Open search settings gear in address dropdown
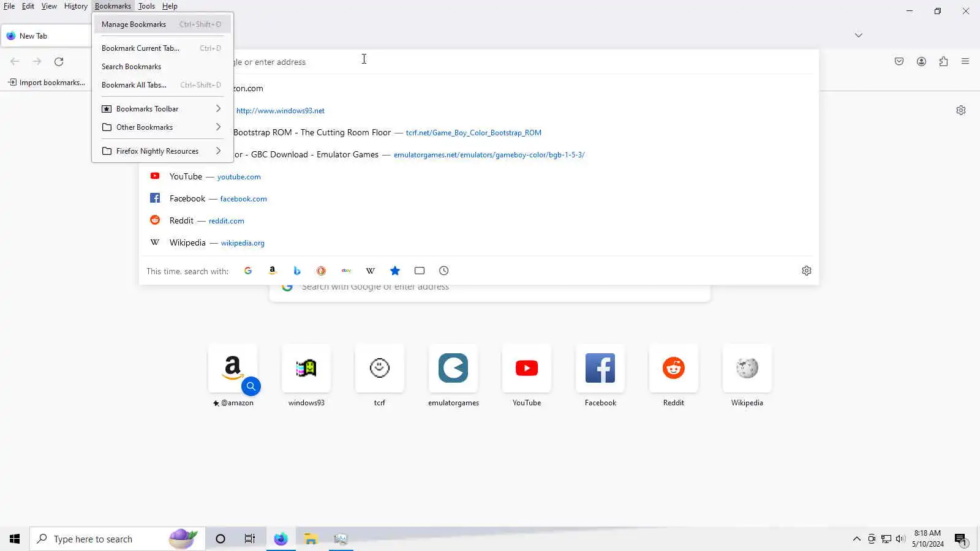This screenshot has height=551, width=980. (807, 271)
